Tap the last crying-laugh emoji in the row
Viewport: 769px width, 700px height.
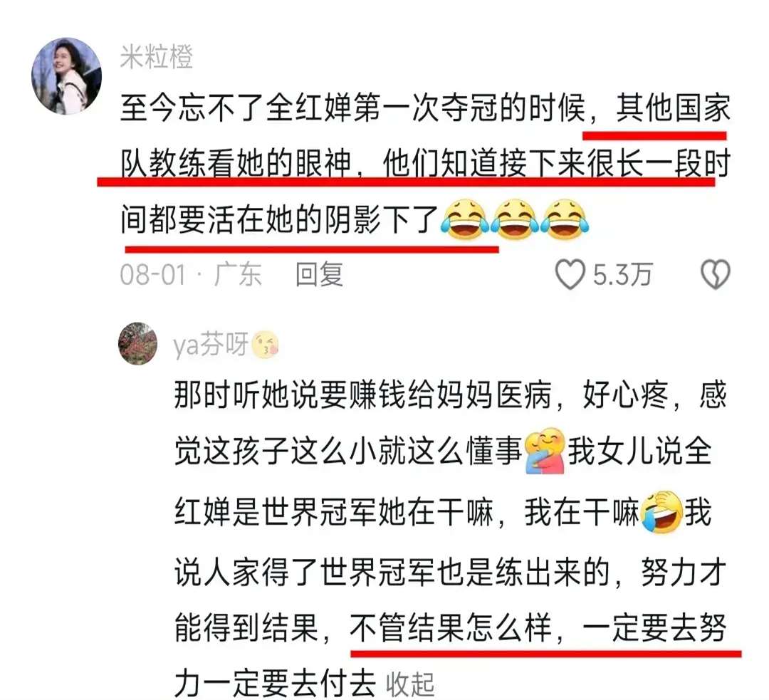(x=565, y=219)
